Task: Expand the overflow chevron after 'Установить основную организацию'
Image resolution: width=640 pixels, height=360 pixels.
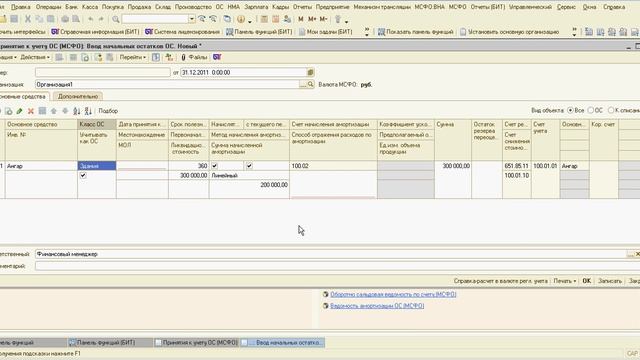Action: point(574,32)
